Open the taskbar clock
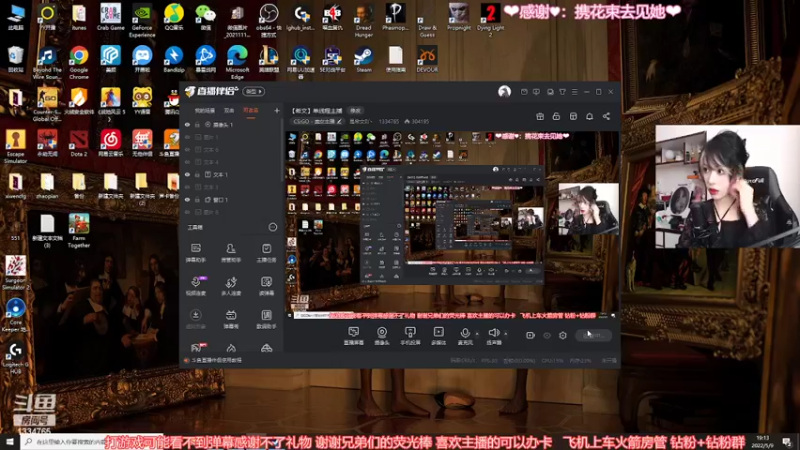The image size is (800, 450). click(x=762, y=441)
